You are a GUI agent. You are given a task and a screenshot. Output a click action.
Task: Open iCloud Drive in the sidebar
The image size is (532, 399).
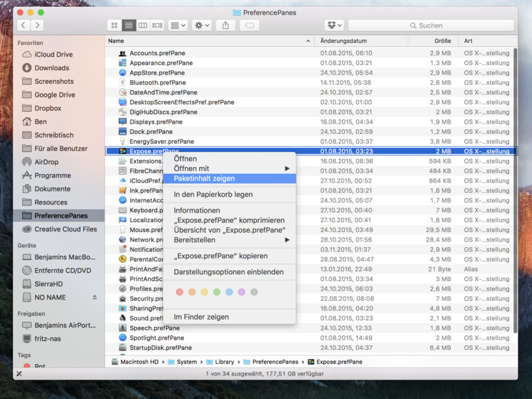point(53,54)
